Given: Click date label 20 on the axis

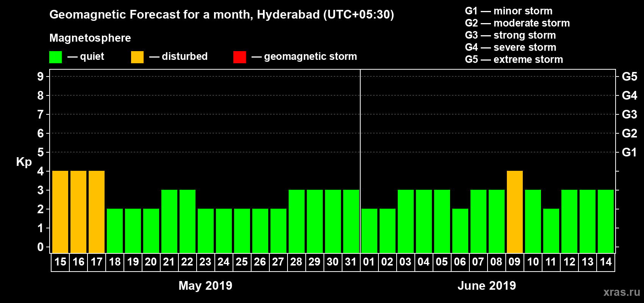Looking at the screenshot, I should tap(151, 262).
